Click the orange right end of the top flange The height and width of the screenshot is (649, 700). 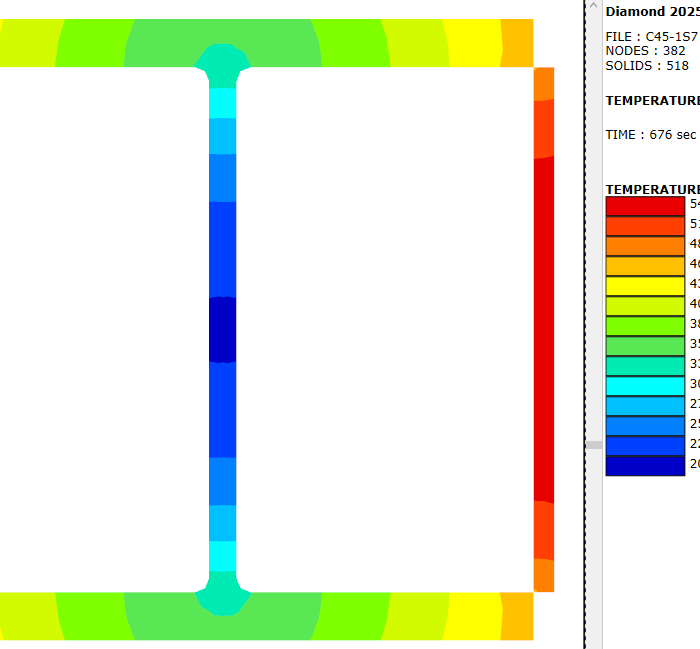(516, 43)
